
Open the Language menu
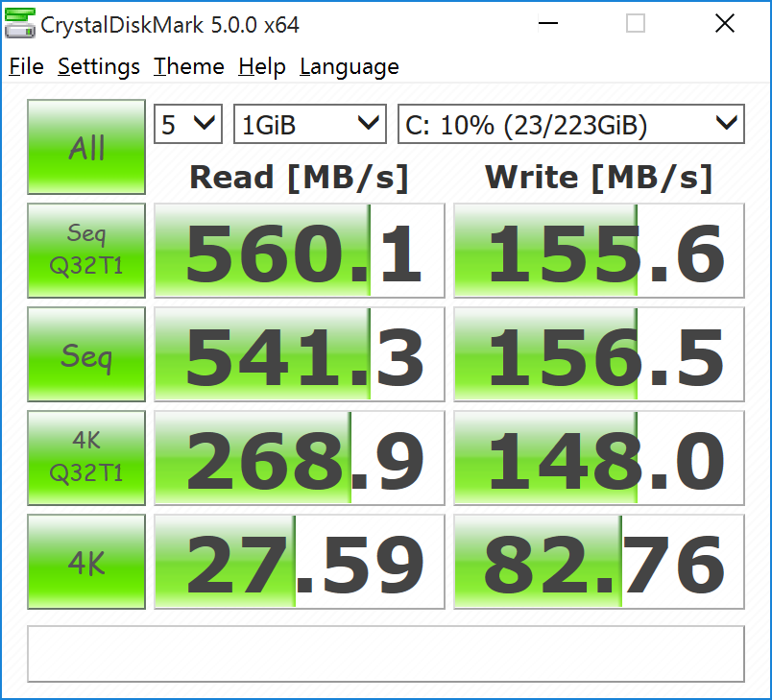pyautogui.click(x=350, y=67)
